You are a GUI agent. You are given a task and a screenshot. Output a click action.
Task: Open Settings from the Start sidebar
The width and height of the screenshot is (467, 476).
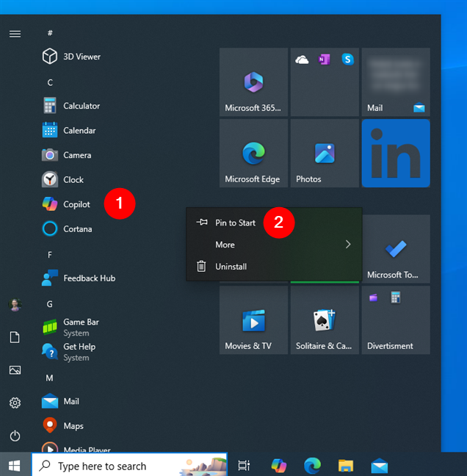pyautogui.click(x=15, y=403)
